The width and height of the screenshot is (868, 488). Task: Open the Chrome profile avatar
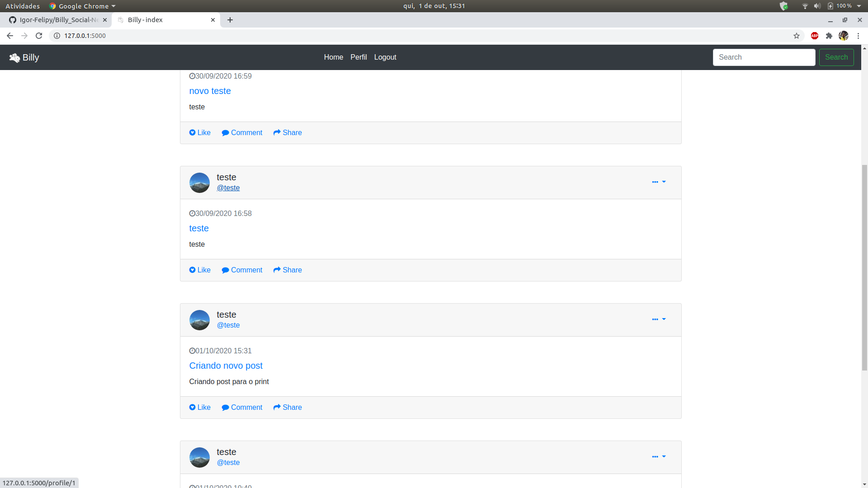coord(844,36)
